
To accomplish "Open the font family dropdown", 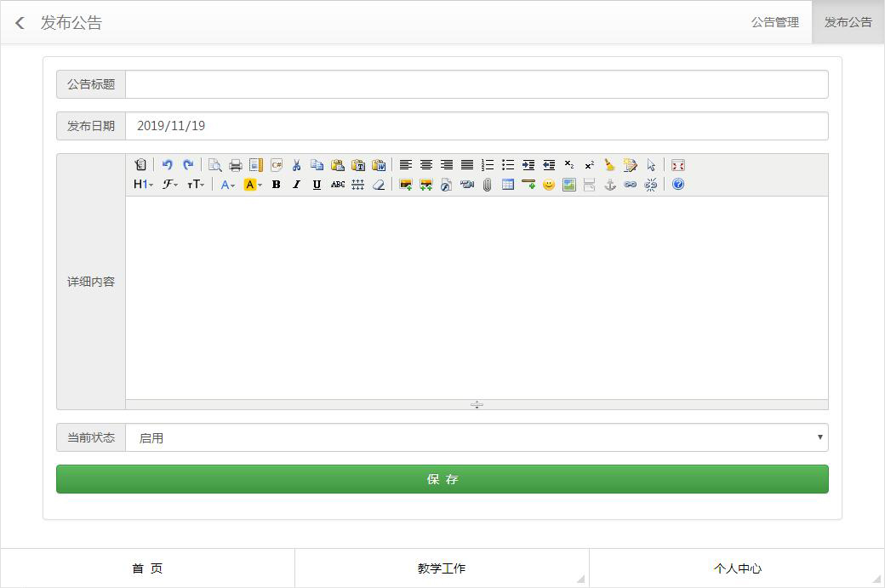I will pos(170,185).
